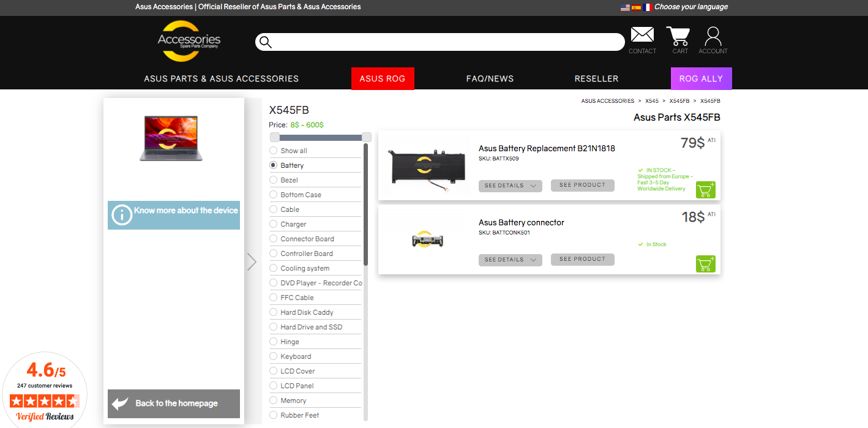868x428 pixels.
Task: Click the price range slider track
Action: [321, 138]
